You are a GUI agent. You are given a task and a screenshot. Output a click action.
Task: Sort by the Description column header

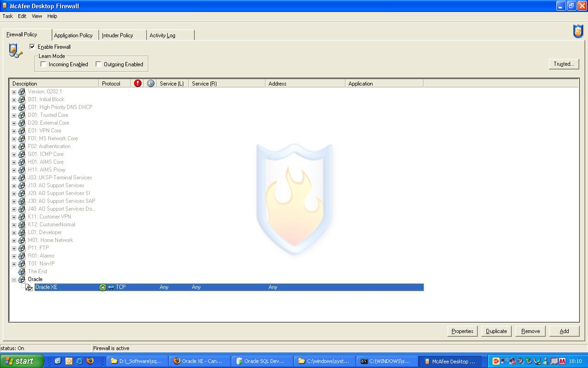pyautogui.click(x=54, y=83)
